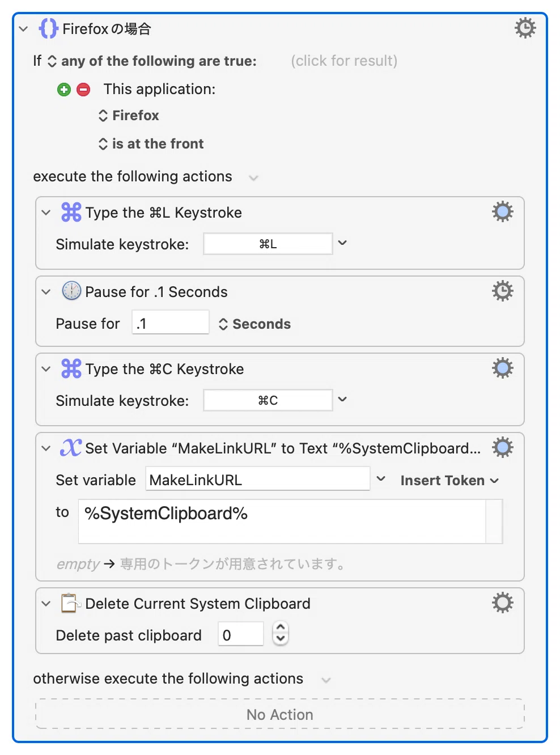Image resolution: width=560 pixels, height=755 pixels.
Task: Collapse the Type the ⌘C Keystroke action
Action: (x=46, y=369)
